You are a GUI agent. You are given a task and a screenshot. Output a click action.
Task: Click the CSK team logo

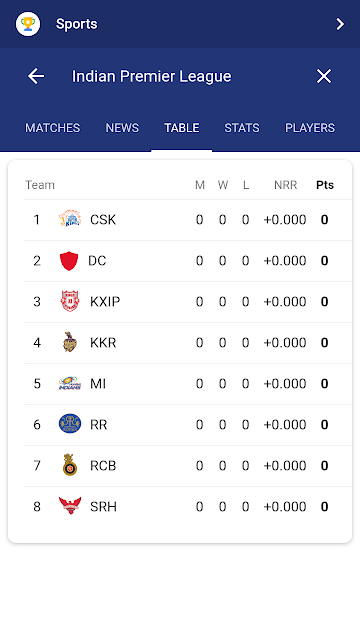[70, 219]
